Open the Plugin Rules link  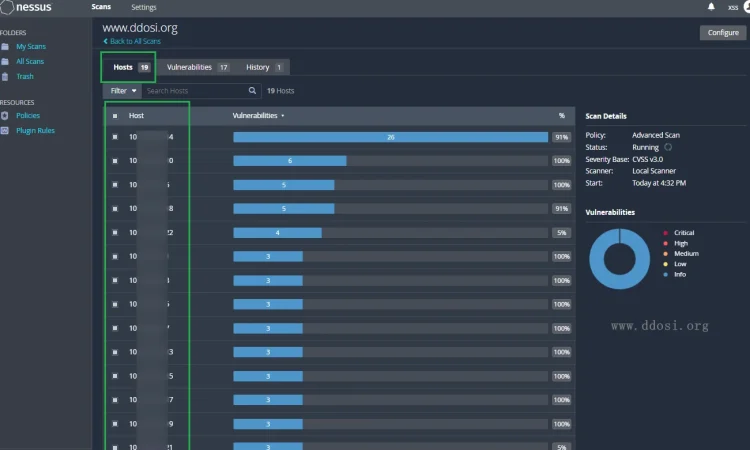35,130
